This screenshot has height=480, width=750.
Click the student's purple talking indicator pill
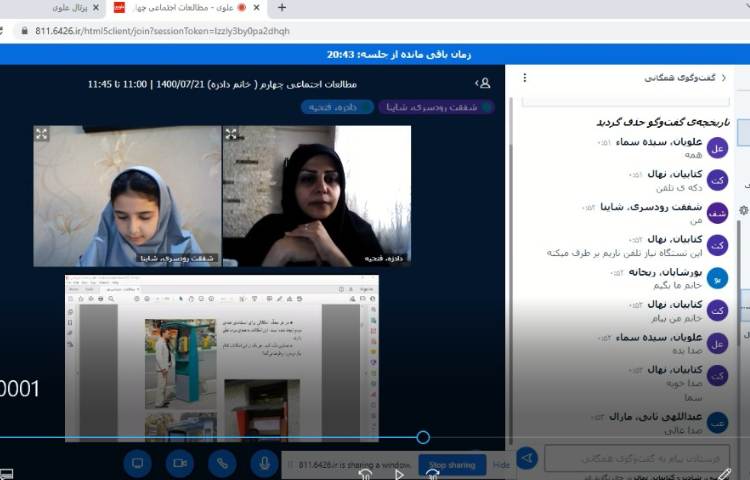[x=436, y=107]
